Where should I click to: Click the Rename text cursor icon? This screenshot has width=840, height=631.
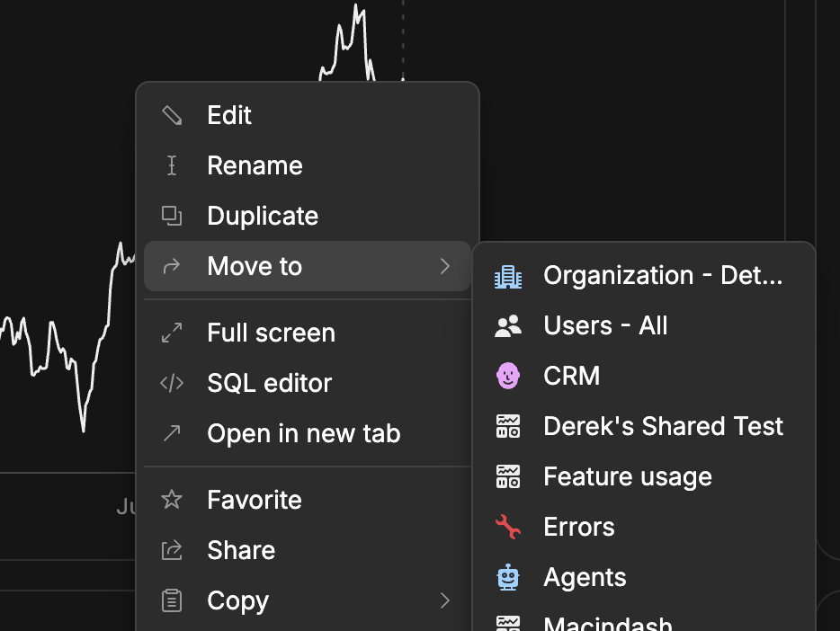[x=172, y=165]
